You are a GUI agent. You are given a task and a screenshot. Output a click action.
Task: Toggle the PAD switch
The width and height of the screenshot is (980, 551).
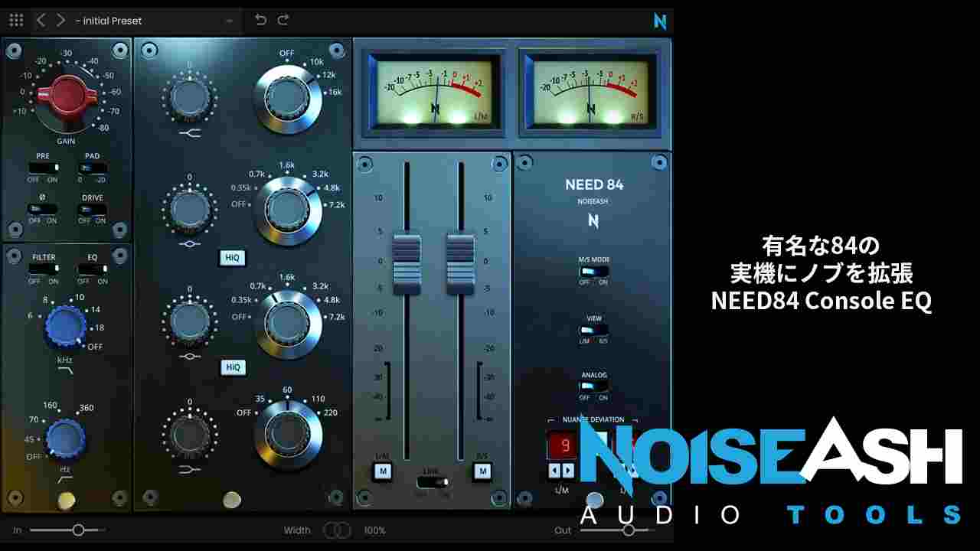[93, 168]
